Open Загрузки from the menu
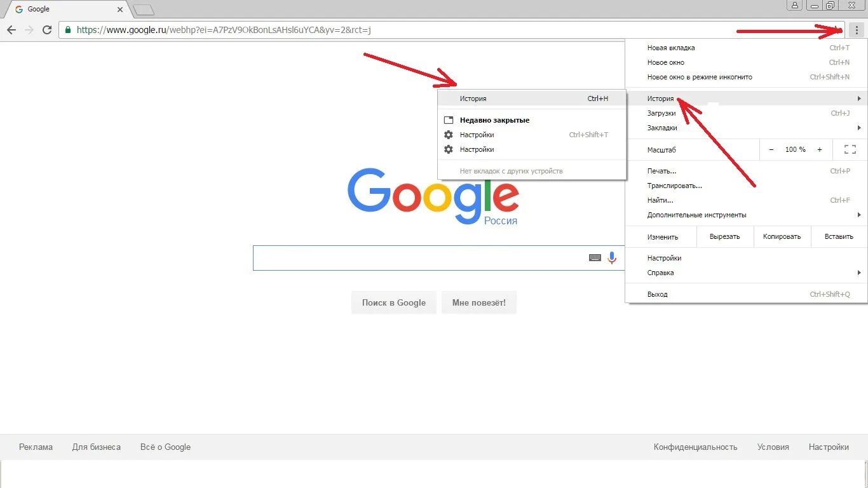 747,113
